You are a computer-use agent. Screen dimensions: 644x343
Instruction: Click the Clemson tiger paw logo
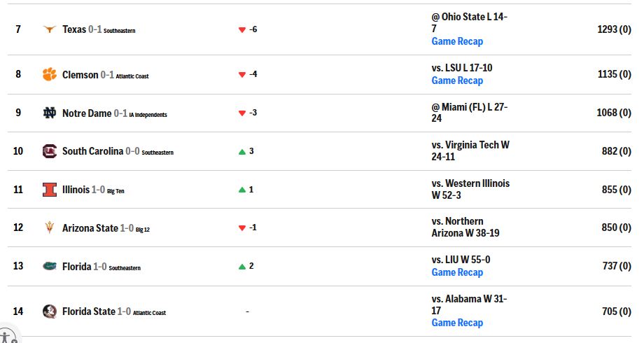pos(49,74)
